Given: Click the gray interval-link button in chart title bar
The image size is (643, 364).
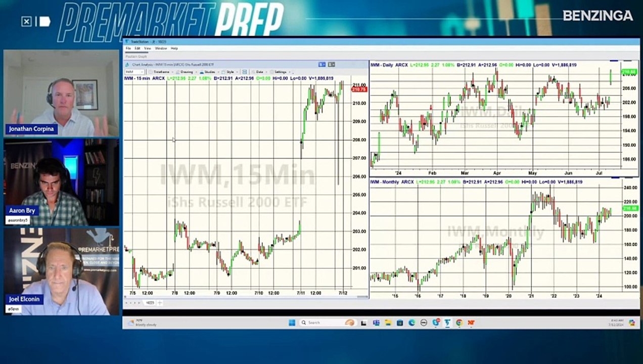Looking at the screenshot, I should coord(331,64).
